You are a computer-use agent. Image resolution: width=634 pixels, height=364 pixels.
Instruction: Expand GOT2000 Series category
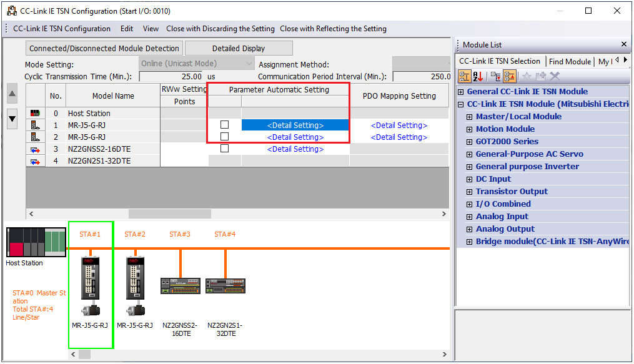click(x=470, y=142)
